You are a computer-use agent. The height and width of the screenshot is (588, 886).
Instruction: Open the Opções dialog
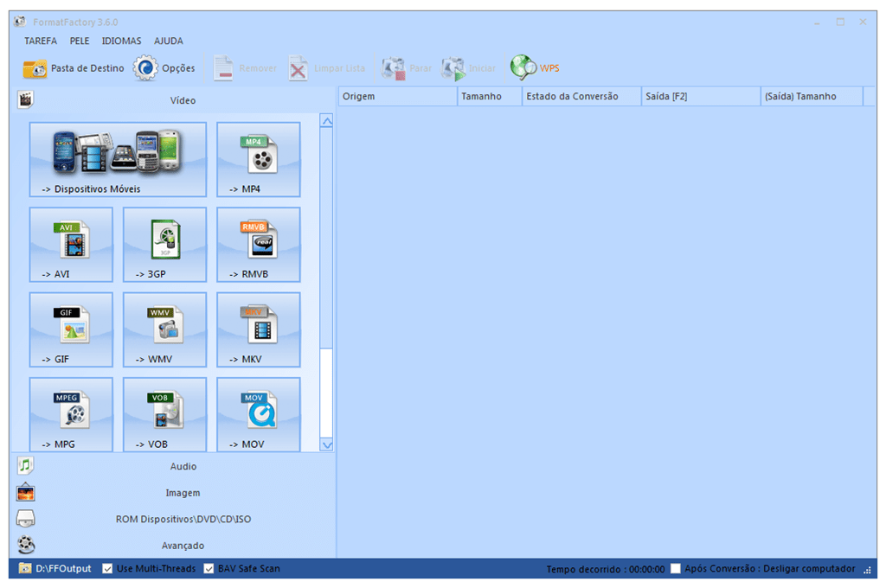164,67
